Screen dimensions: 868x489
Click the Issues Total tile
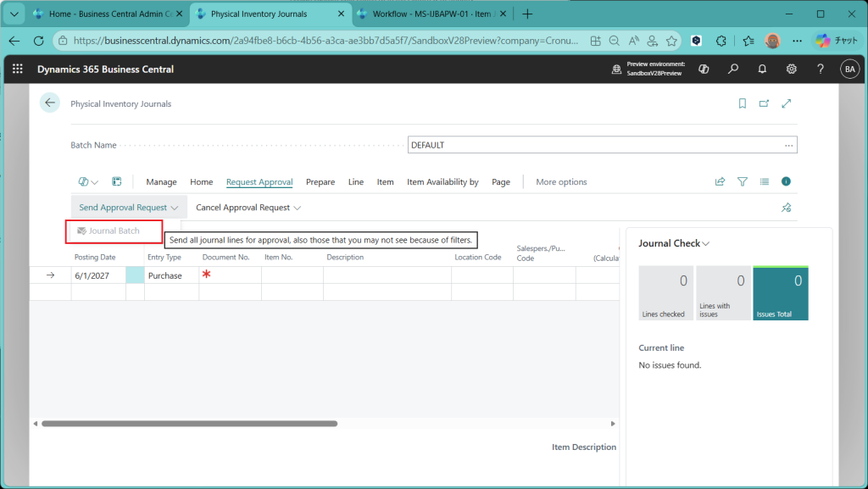click(780, 293)
